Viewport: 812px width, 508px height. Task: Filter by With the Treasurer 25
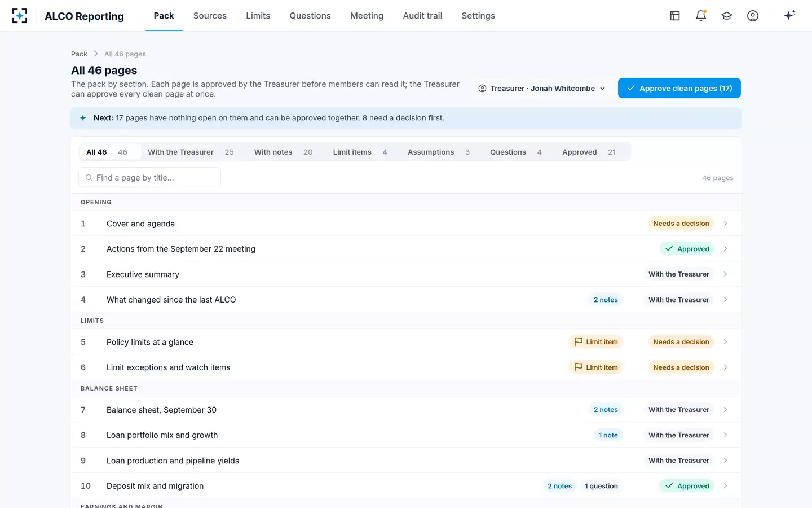pyautogui.click(x=191, y=152)
